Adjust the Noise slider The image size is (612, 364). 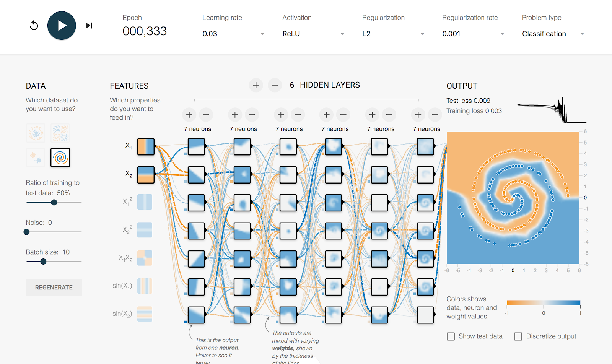coord(26,232)
